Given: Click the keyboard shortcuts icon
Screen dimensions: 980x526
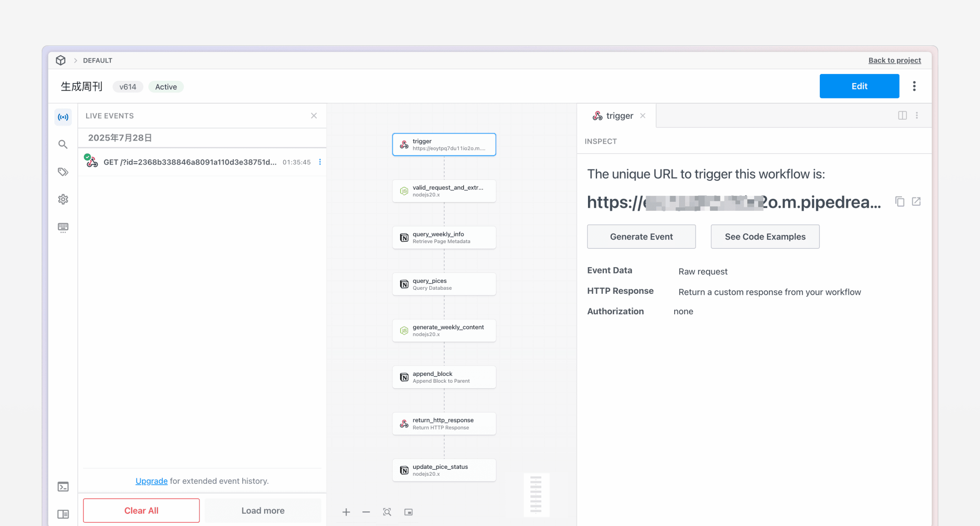Looking at the screenshot, I should (63, 227).
